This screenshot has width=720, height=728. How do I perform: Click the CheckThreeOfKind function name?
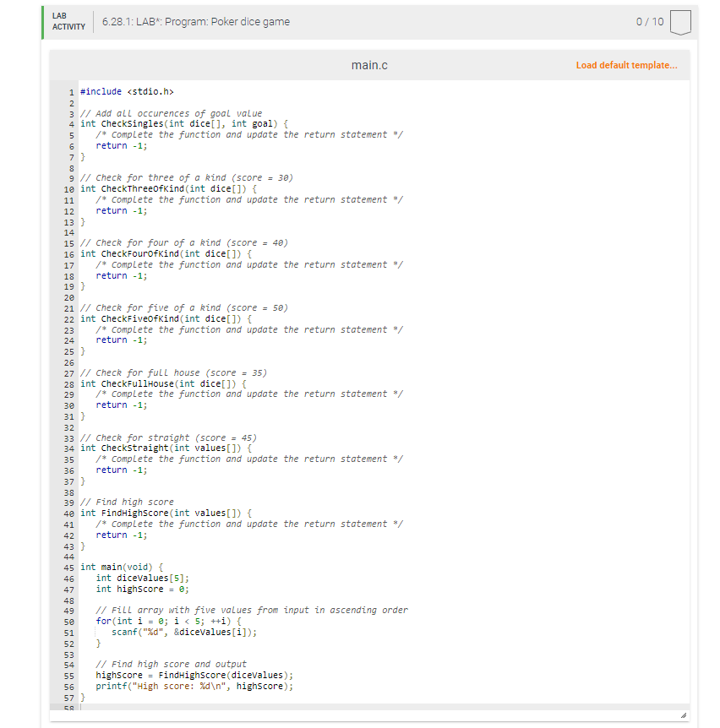pyautogui.click(x=141, y=187)
